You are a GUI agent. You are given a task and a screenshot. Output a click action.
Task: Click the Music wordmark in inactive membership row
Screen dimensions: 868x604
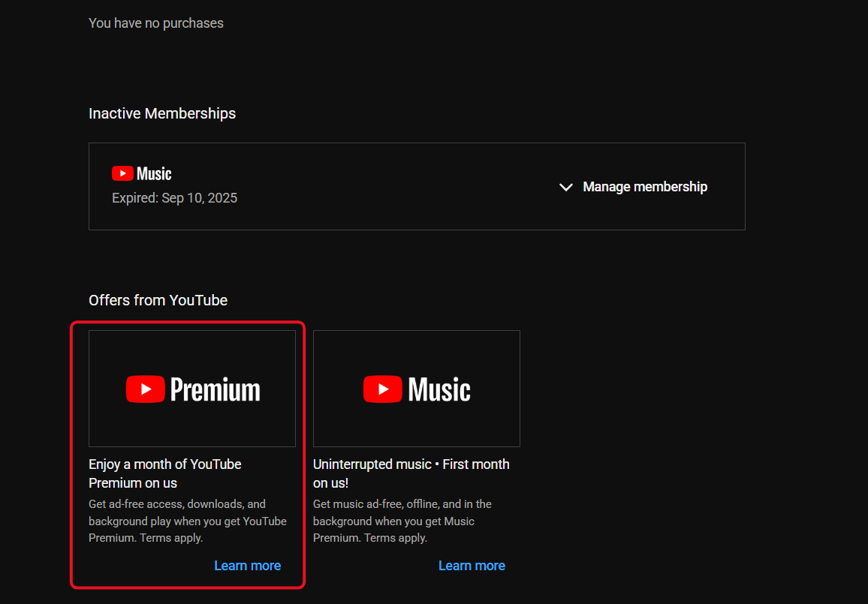coord(154,173)
